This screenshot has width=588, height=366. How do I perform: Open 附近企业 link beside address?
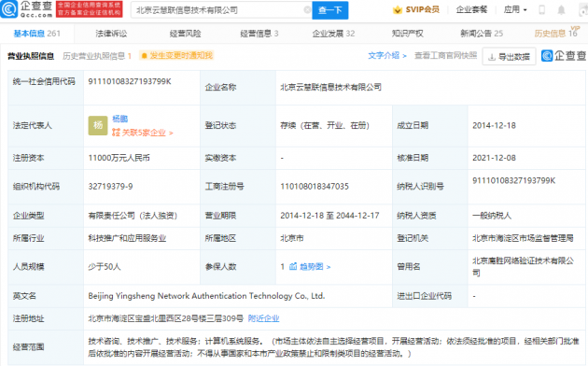coord(263,318)
